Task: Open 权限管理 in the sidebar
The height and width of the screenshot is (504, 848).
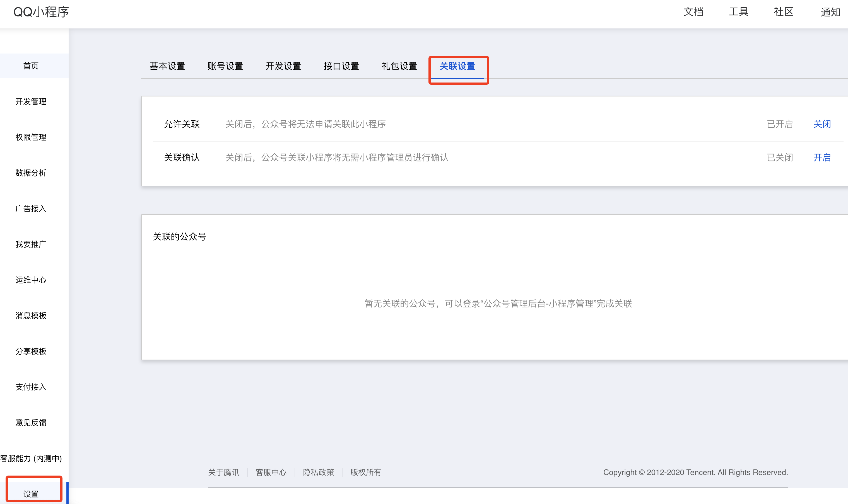Action: pyautogui.click(x=31, y=137)
